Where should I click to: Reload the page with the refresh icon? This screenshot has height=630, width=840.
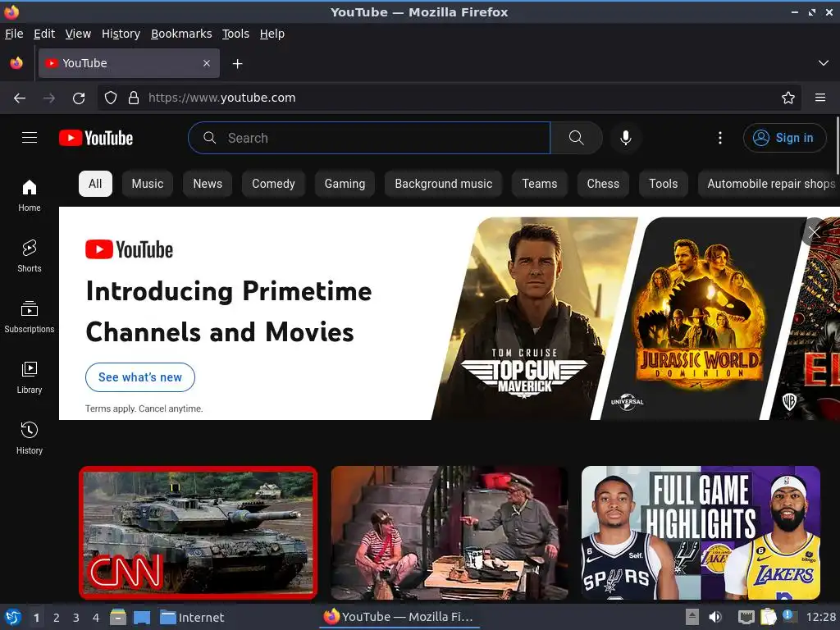pos(79,98)
